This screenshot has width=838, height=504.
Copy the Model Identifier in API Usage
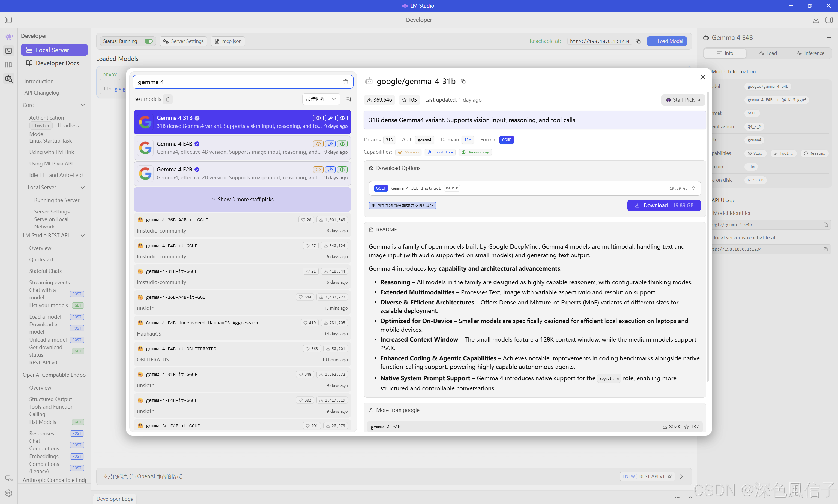[x=825, y=225]
